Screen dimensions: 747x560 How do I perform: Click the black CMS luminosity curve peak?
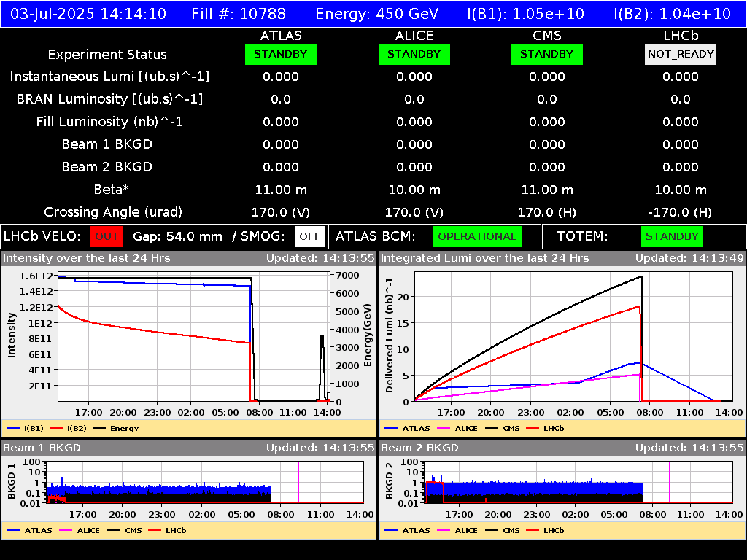coord(640,277)
